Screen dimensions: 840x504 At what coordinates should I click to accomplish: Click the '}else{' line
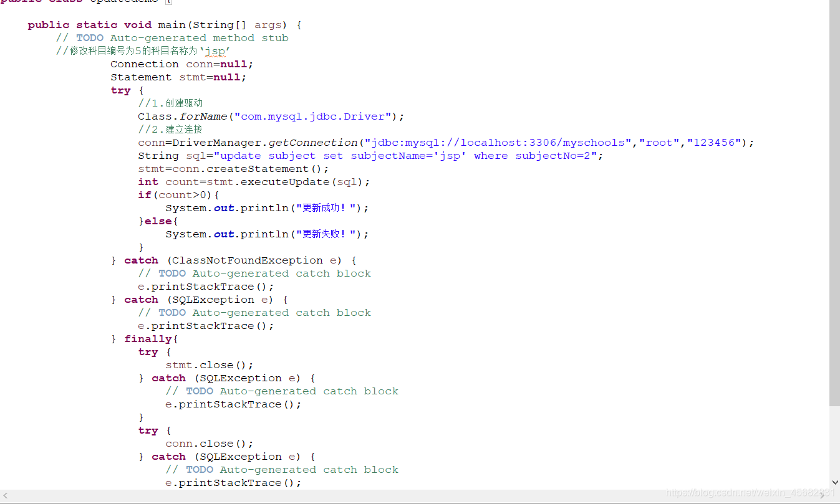pyautogui.click(x=158, y=221)
